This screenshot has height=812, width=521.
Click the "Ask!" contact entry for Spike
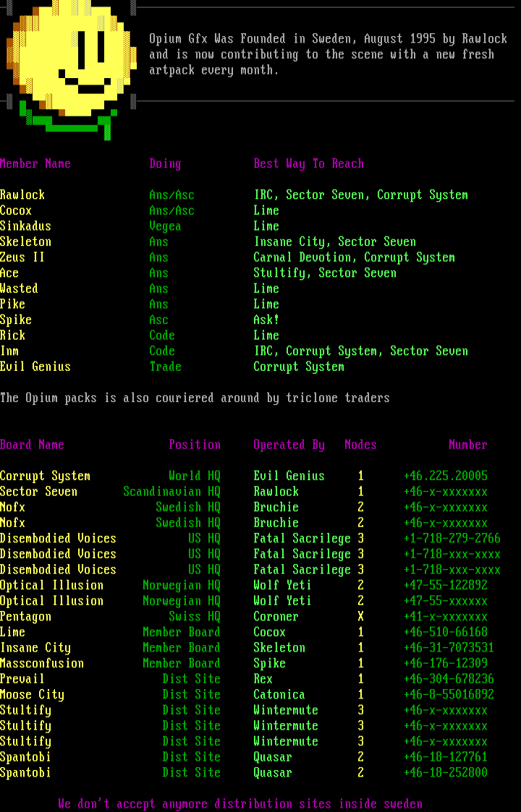click(x=266, y=320)
